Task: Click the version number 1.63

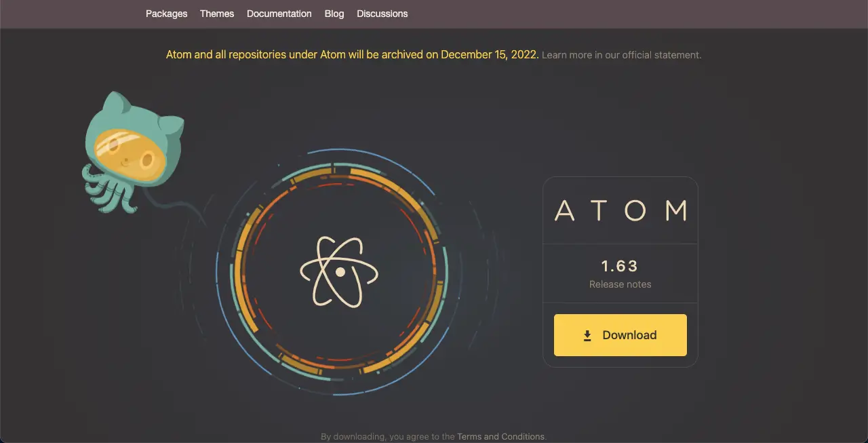Action: [x=620, y=266]
